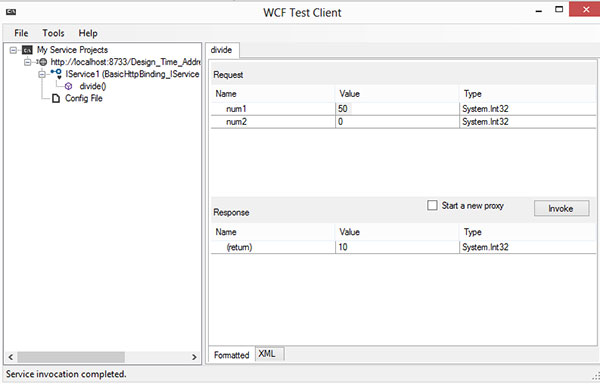Viewport: 600px width, 384px height.
Task: Click the globe icon beside localhost endpoint
Action: pyautogui.click(x=43, y=62)
